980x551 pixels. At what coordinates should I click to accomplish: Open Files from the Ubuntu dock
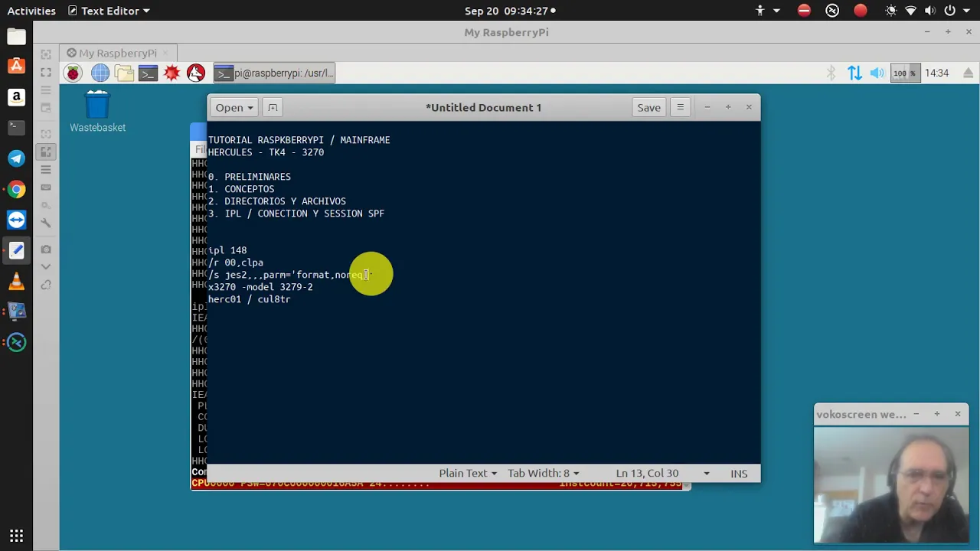16,36
